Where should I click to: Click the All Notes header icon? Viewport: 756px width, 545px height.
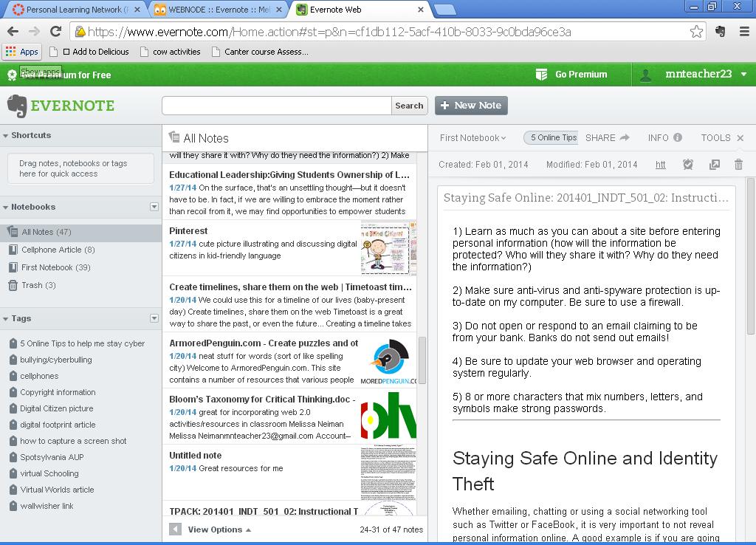tap(174, 137)
